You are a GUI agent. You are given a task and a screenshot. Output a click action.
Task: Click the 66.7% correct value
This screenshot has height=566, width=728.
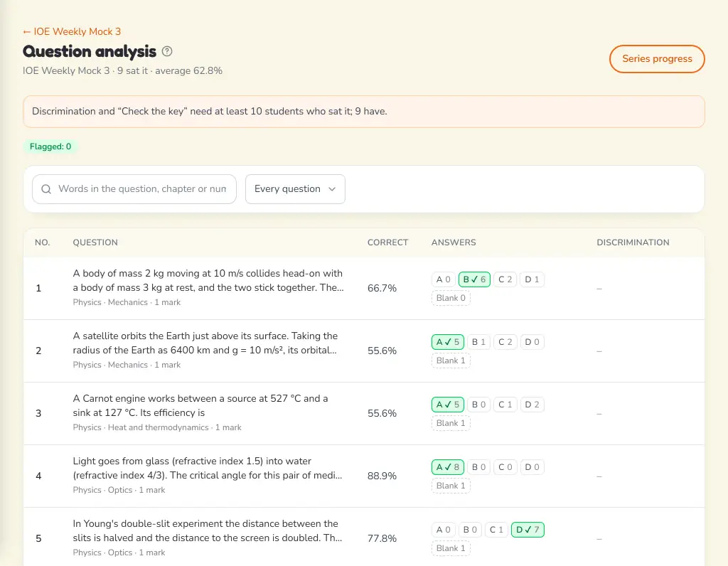coord(382,289)
